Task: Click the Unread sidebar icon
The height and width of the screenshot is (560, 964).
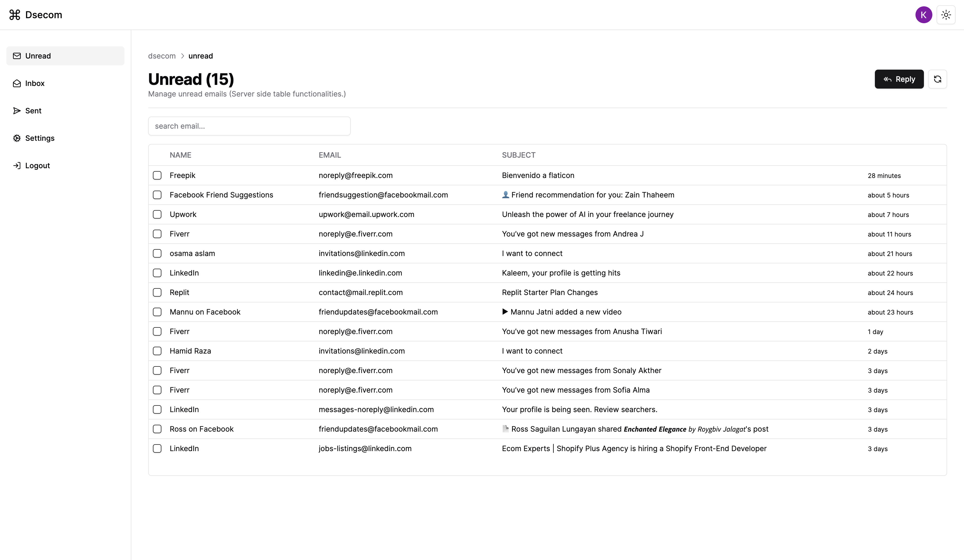Action: coord(17,55)
